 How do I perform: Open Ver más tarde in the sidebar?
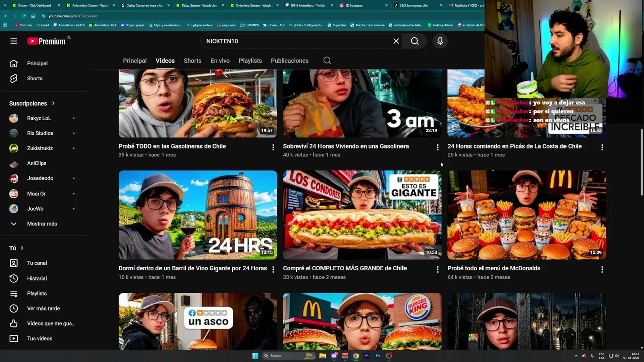coord(44,309)
